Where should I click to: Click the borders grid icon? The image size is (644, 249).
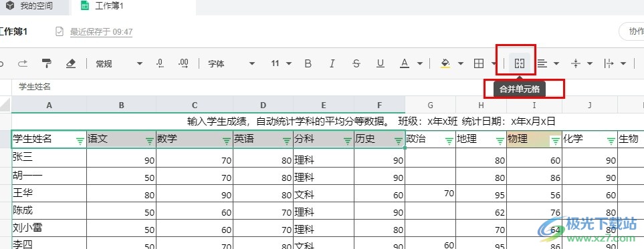click(478, 63)
